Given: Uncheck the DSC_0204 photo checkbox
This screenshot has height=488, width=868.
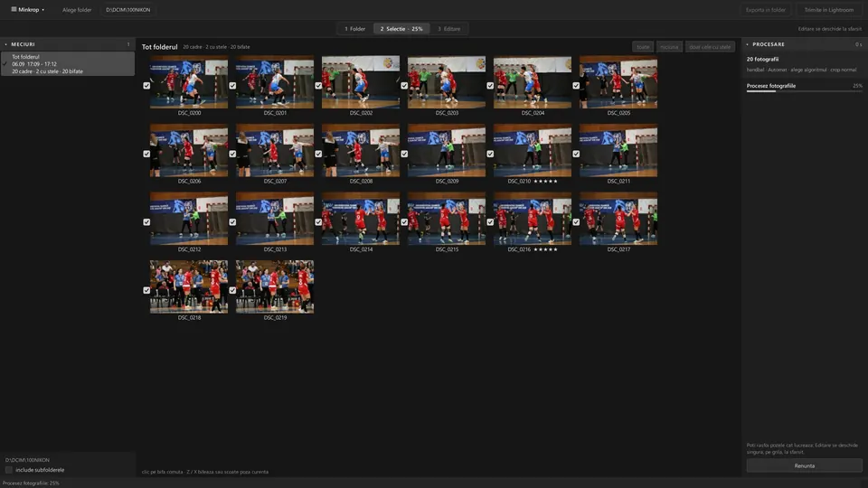Looking at the screenshot, I should (490, 86).
